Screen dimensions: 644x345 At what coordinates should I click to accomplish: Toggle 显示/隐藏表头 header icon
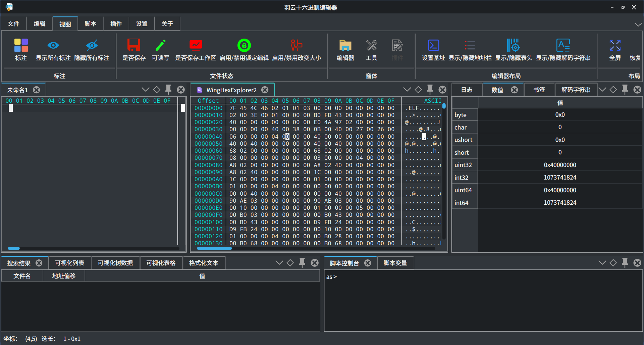[x=513, y=45]
